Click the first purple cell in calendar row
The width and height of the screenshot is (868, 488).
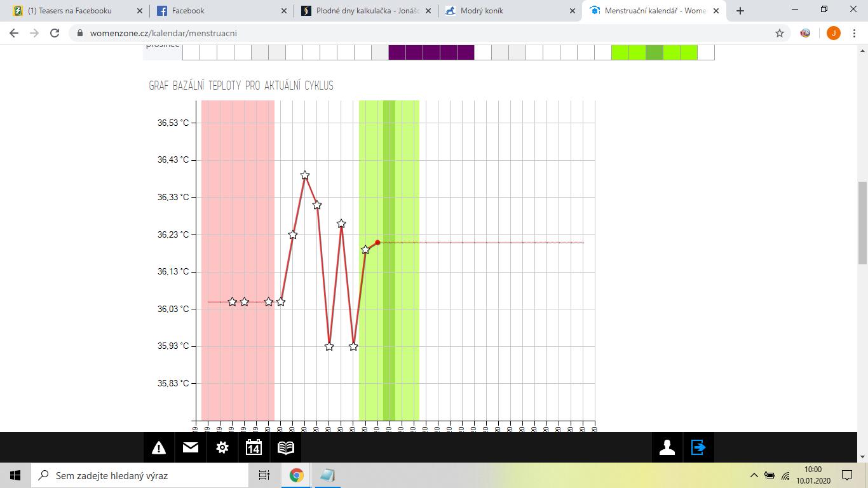pyautogui.click(x=397, y=52)
